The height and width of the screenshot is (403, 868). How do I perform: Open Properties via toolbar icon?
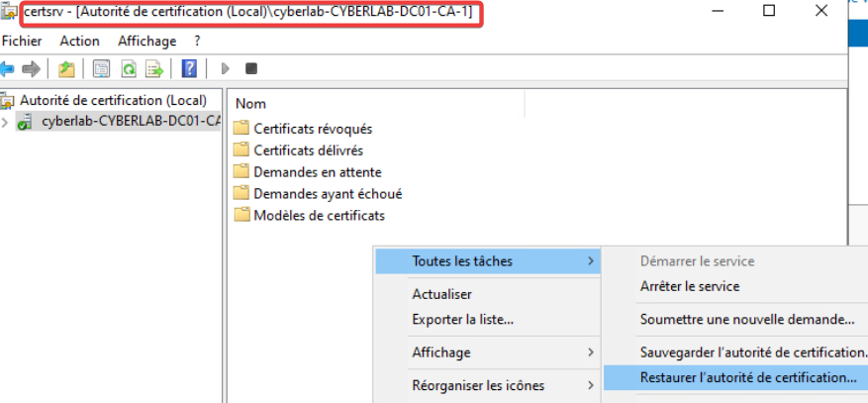[101, 68]
